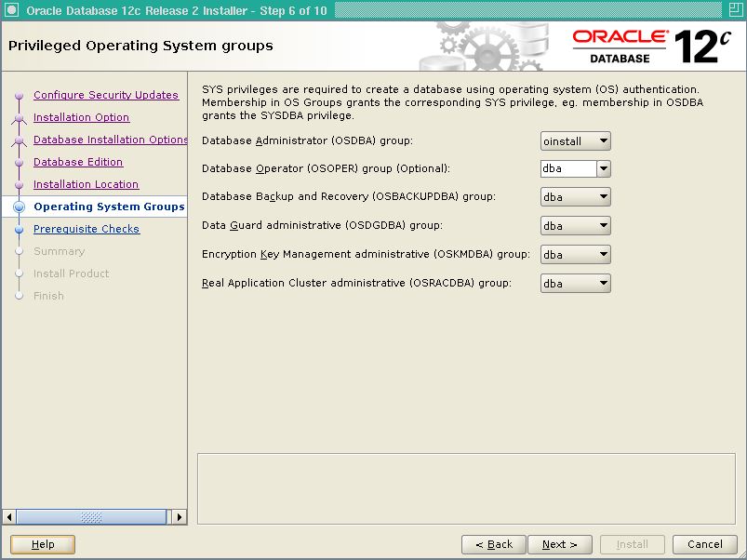This screenshot has height=560, width=747.
Task: Go to Database Installation Options step
Action: [x=110, y=140]
